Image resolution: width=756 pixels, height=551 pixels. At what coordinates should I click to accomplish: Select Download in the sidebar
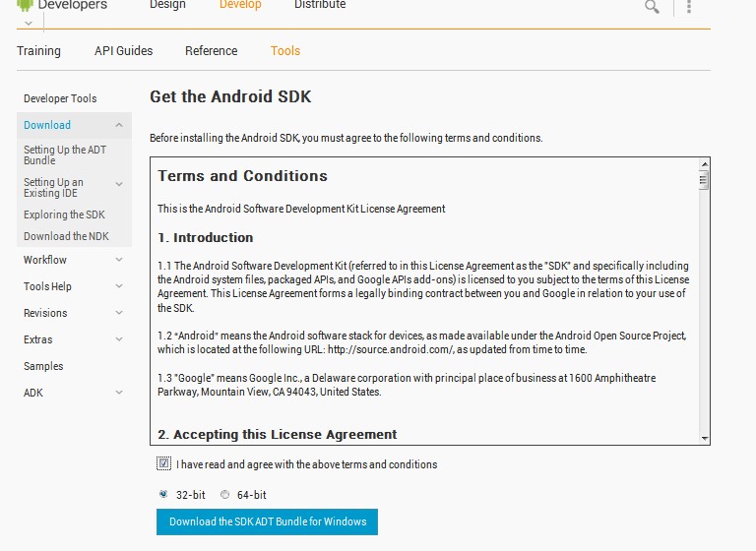click(47, 125)
